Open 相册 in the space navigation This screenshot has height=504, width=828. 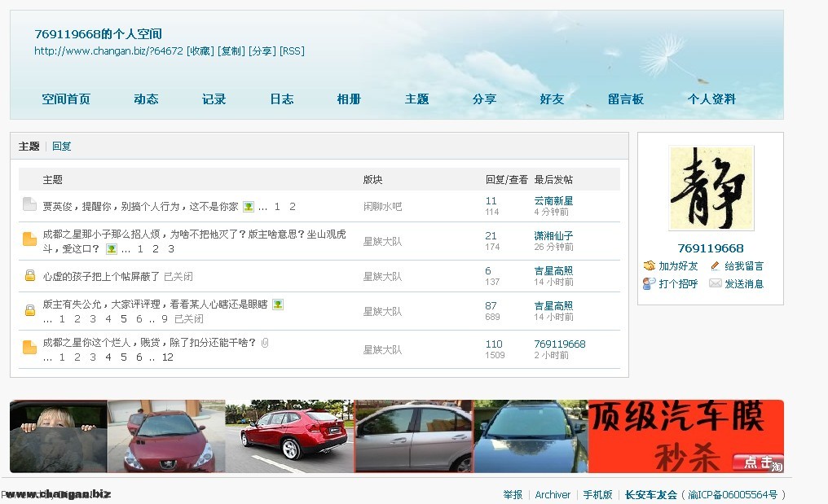(349, 99)
